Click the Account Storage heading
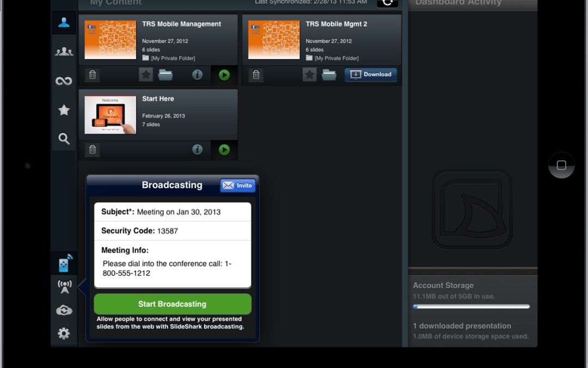Viewport: 588px width, 368px height. (443, 285)
